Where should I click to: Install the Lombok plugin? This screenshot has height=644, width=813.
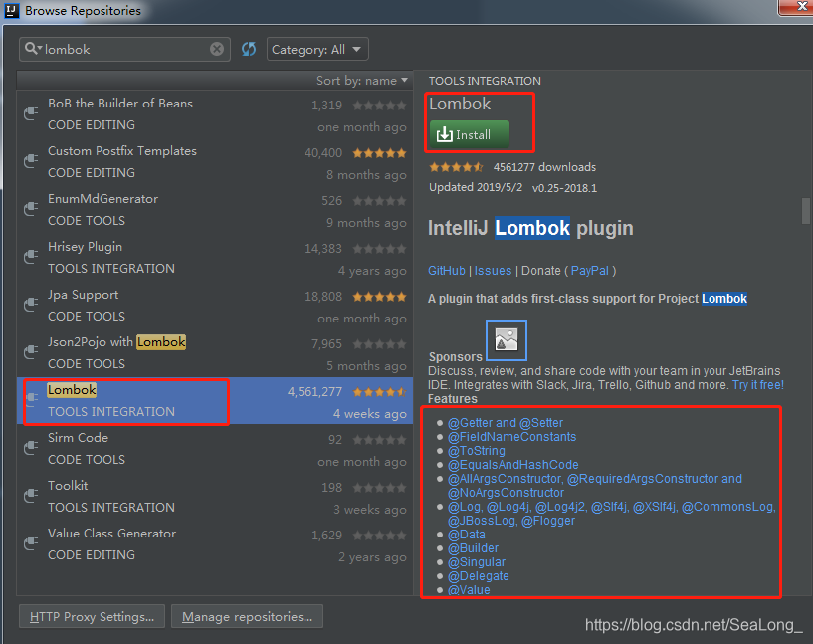pos(470,134)
